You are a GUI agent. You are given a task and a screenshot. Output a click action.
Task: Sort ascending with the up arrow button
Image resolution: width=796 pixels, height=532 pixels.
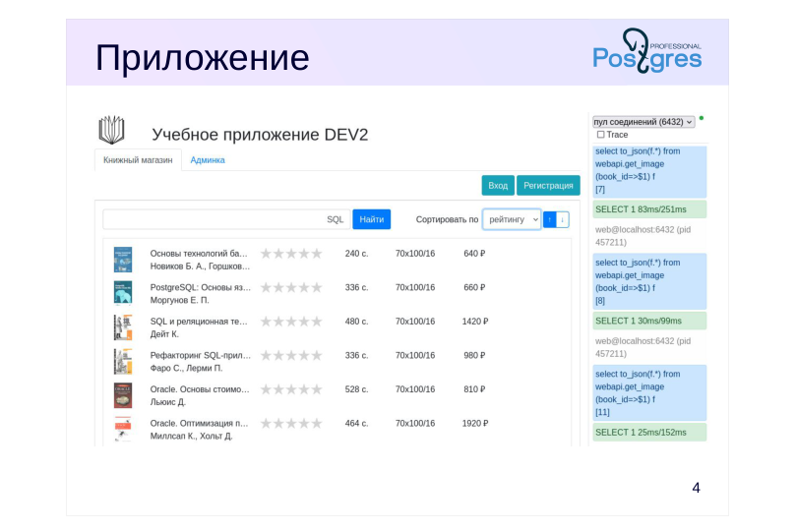(549, 219)
